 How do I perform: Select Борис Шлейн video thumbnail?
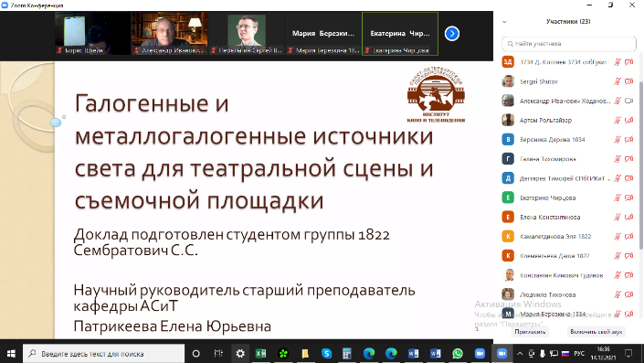tap(92, 34)
